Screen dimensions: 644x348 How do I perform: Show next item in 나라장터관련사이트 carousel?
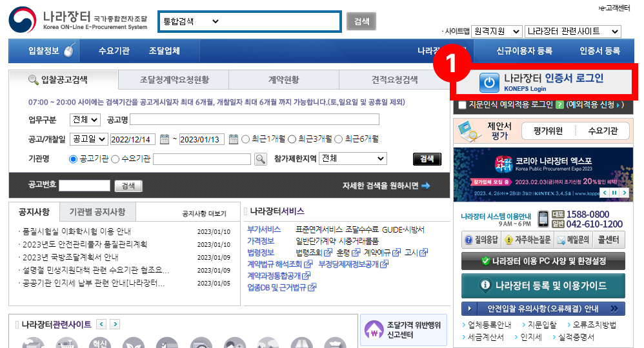tap(115, 324)
